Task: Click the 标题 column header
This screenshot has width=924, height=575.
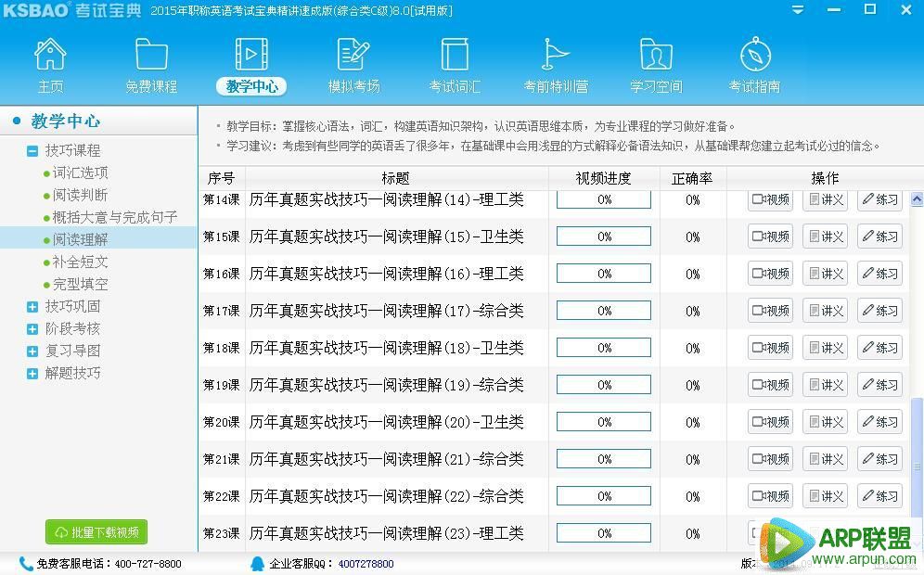Action: coord(396,178)
